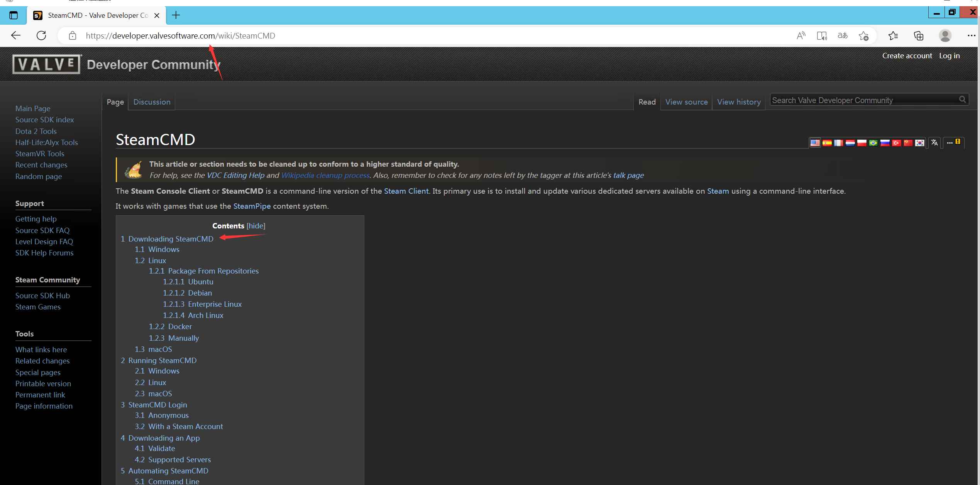
Task: Open browser Settings and more menu
Action: (x=971, y=36)
